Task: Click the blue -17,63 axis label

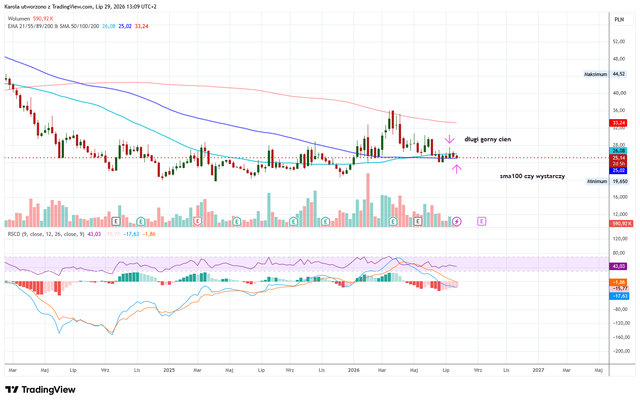Action: [x=619, y=296]
